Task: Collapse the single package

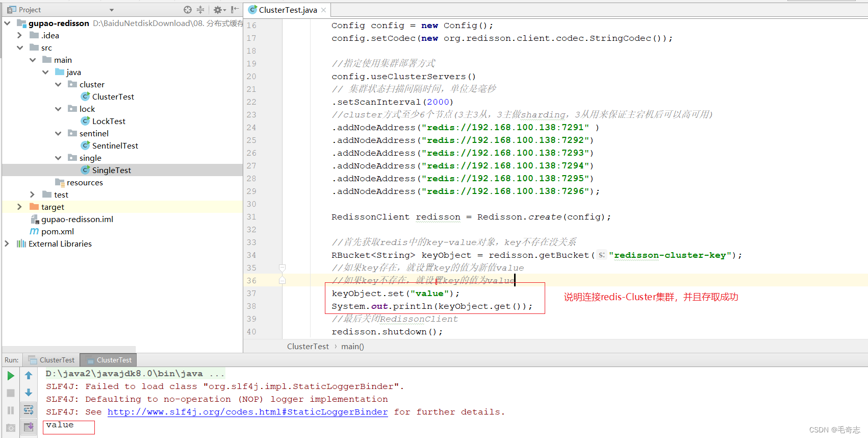Action: [x=58, y=158]
